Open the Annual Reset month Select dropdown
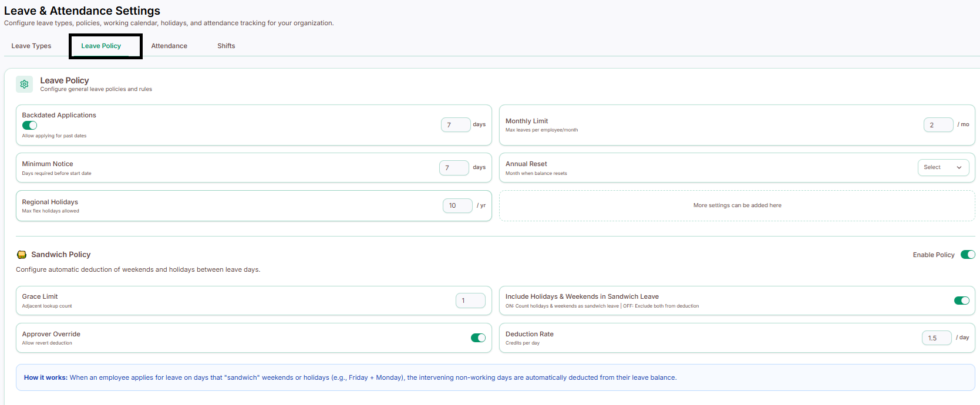Screen dimensions: 980x405 pyautogui.click(x=943, y=167)
